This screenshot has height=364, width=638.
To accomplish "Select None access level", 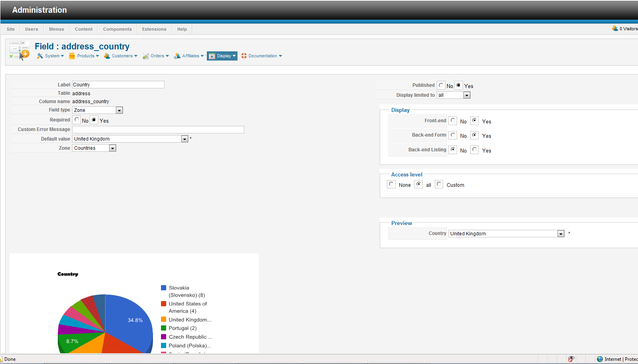I will 392,184.
